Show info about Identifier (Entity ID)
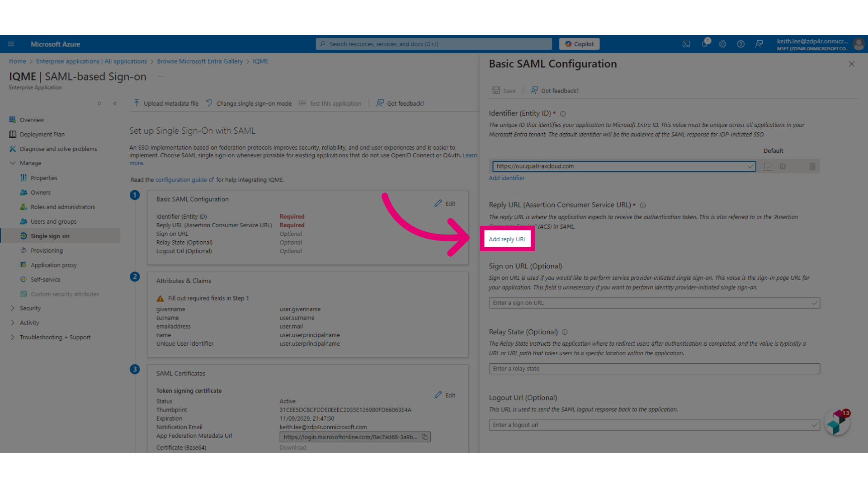 pos(563,114)
